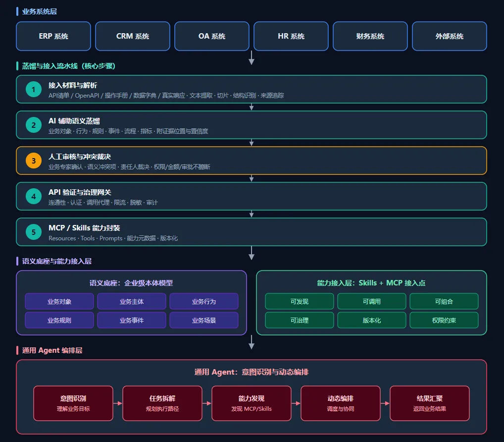Click the 蒸馏与接入流水线（核心步骤）heading
This screenshot has width=504, height=442.
[x=68, y=66]
